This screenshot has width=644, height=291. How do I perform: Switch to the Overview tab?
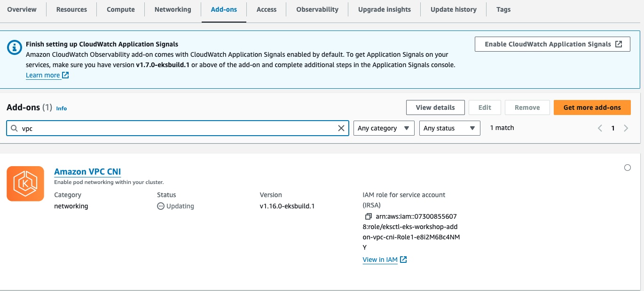[x=22, y=9]
